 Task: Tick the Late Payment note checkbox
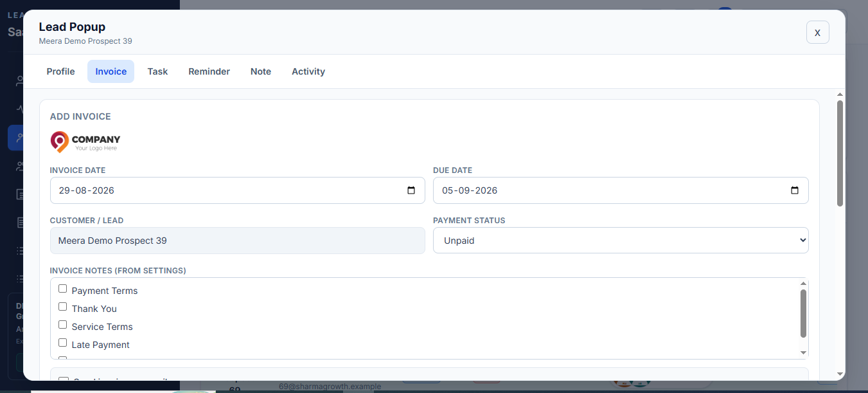click(x=62, y=343)
